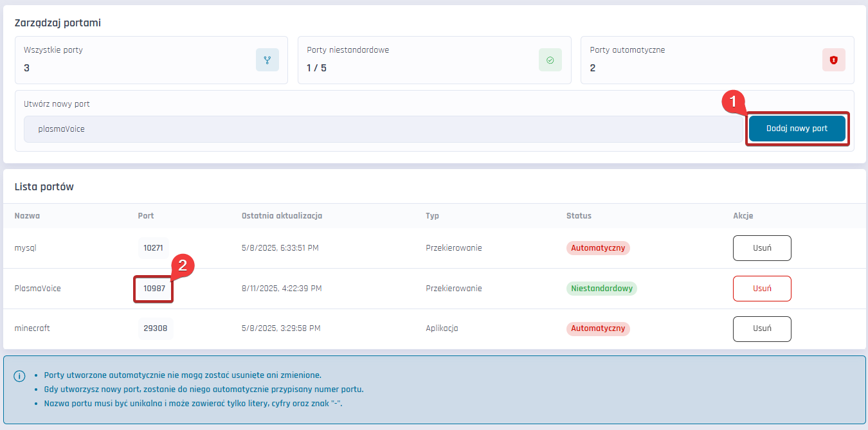The width and height of the screenshot is (868, 430).
Task: Click the Automatyczny status badge for mysql
Action: click(598, 248)
